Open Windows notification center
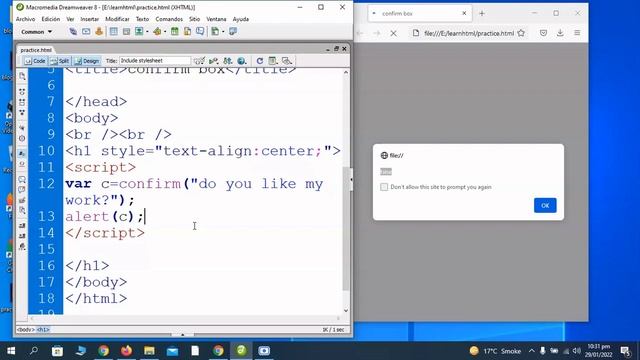 click(625, 351)
